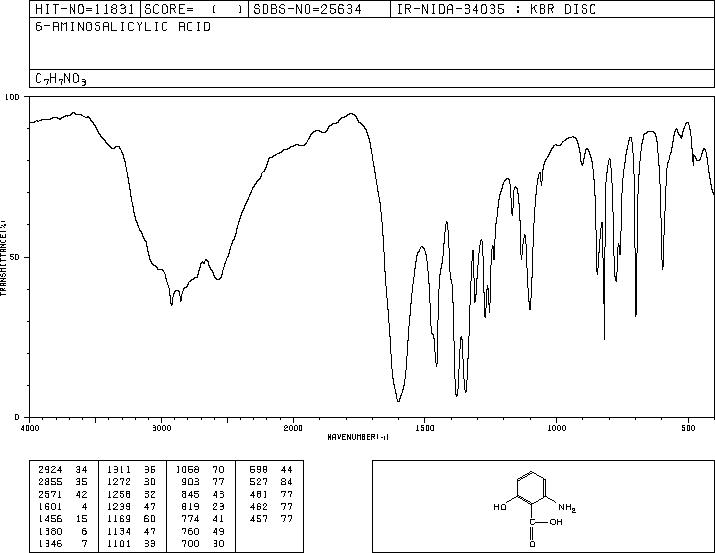
Task: Select the 1456 peak row in the table
Action: coord(63,519)
